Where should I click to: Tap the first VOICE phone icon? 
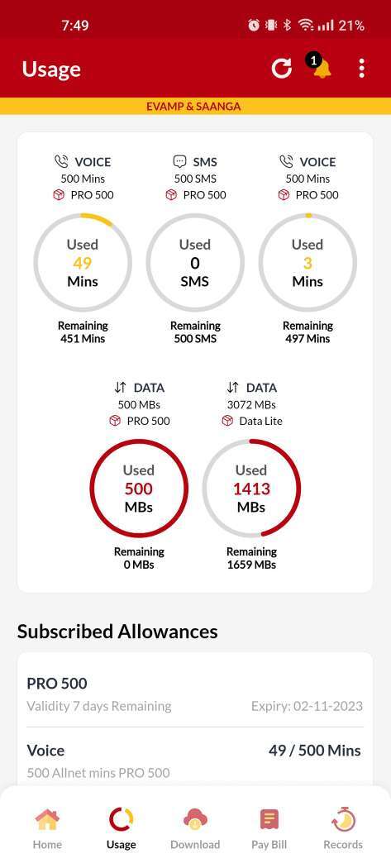(61, 162)
